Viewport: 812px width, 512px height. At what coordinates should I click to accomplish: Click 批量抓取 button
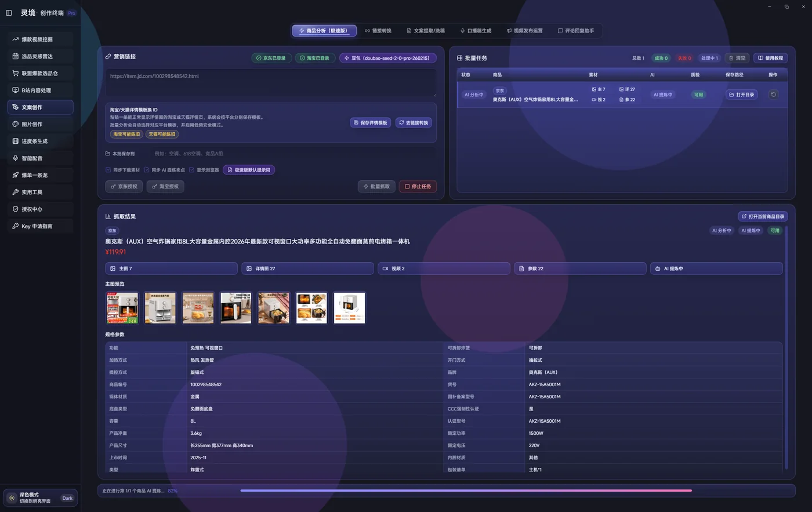click(376, 187)
